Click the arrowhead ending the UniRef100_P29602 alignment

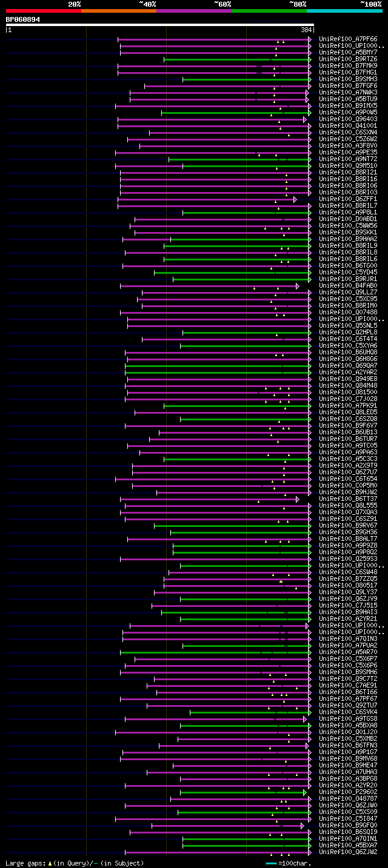pos(305,792)
